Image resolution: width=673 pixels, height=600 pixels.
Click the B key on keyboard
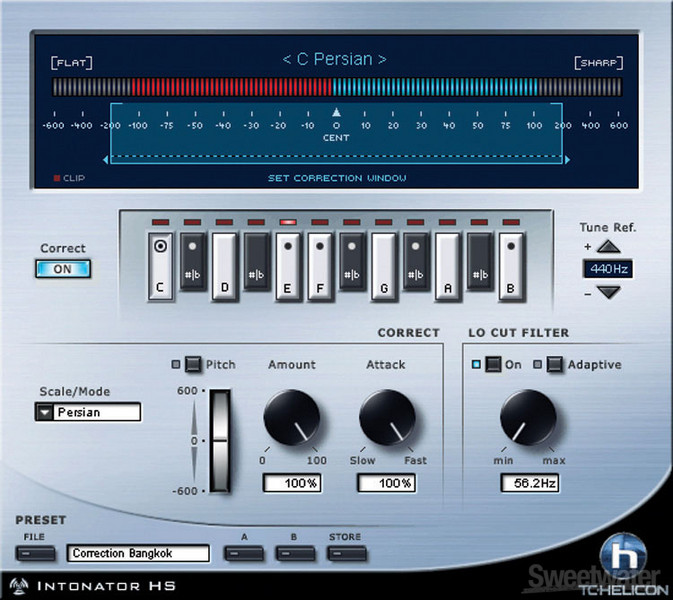point(512,264)
